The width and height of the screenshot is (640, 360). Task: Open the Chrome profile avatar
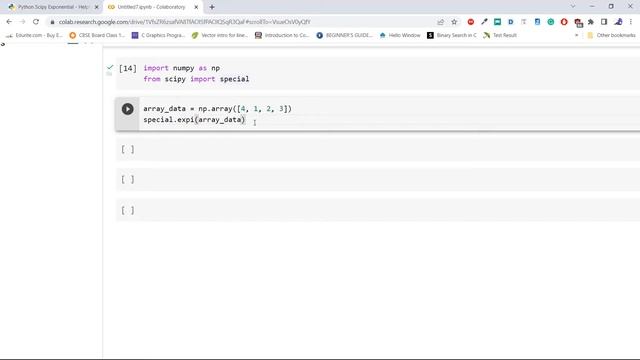pos(618,22)
